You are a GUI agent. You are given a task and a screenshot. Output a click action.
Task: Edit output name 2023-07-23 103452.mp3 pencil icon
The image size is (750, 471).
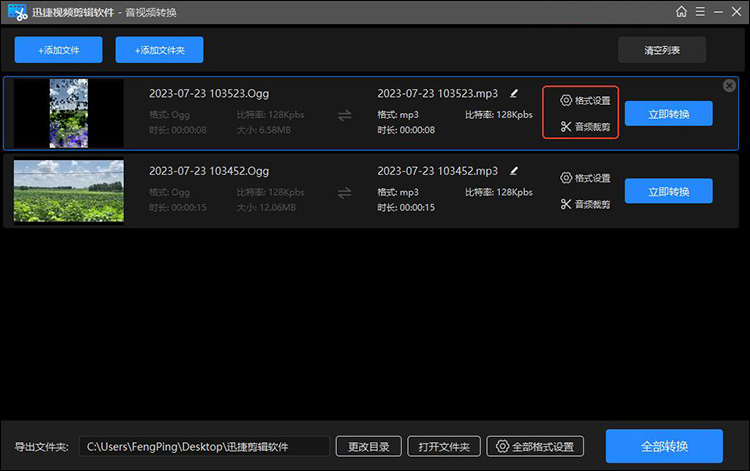[514, 171]
